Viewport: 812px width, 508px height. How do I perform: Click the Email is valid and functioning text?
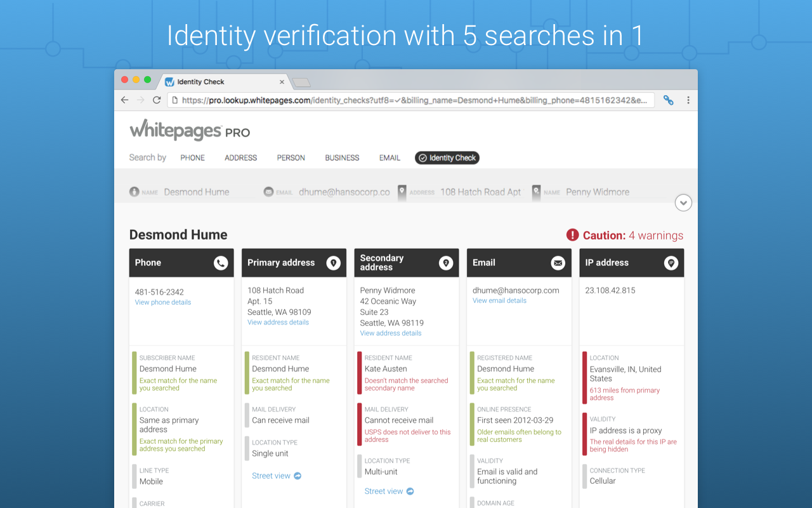pos(507,476)
